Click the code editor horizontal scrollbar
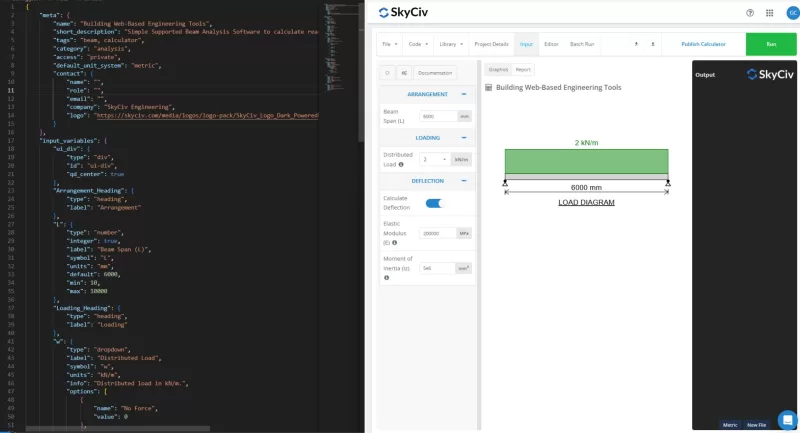Screen dimensions: 800x433 117,429
